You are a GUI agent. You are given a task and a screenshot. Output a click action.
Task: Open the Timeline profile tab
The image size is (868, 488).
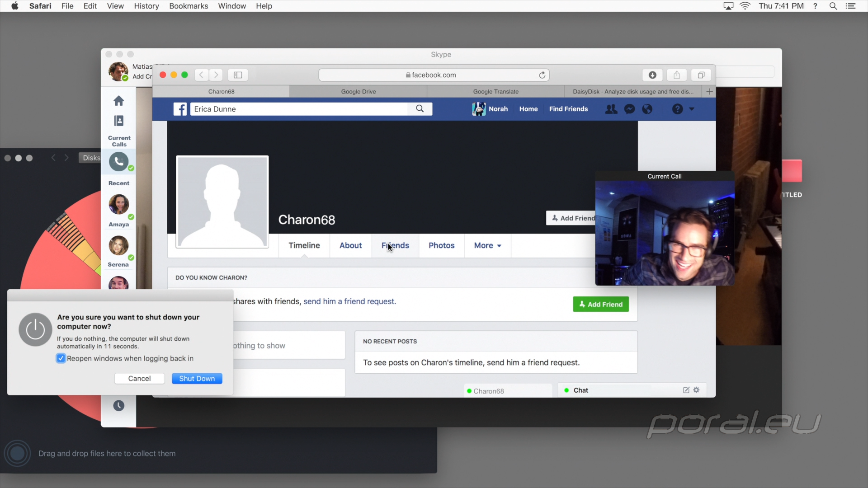[304, 245]
